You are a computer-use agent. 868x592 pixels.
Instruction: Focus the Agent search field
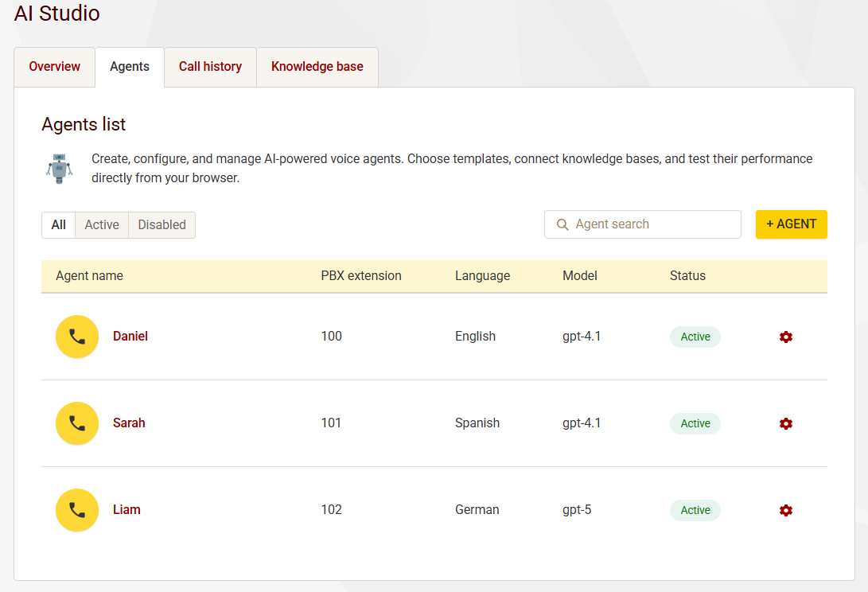[652, 224]
